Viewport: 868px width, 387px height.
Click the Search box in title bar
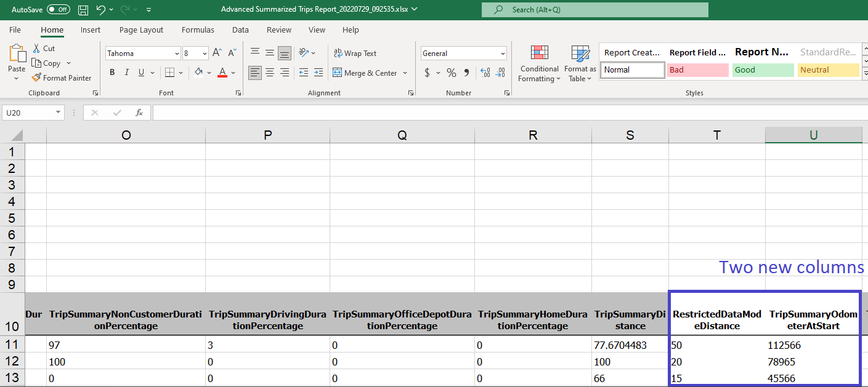click(x=594, y=10)
